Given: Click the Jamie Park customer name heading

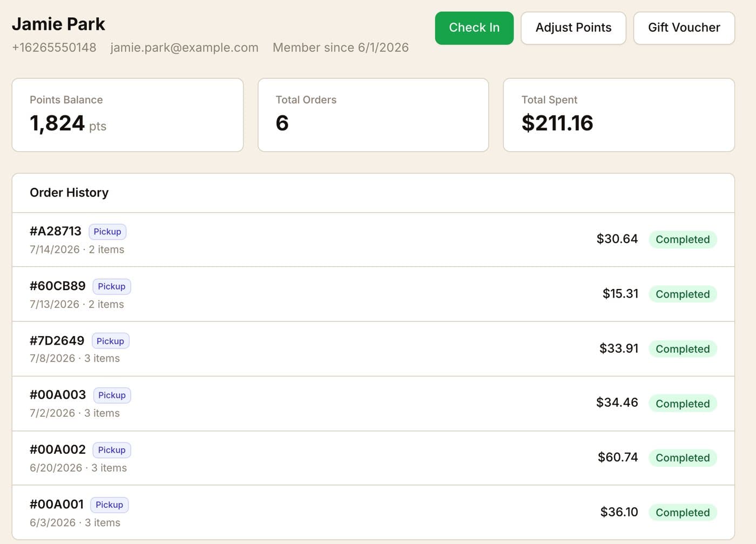Looking at the screenshot, I should 58,24.
